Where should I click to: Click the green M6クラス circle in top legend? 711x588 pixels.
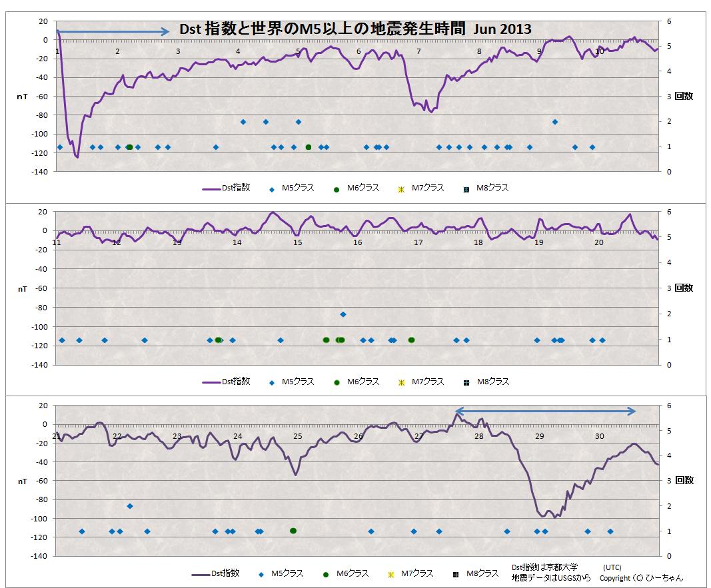click(x=337, y=189)
